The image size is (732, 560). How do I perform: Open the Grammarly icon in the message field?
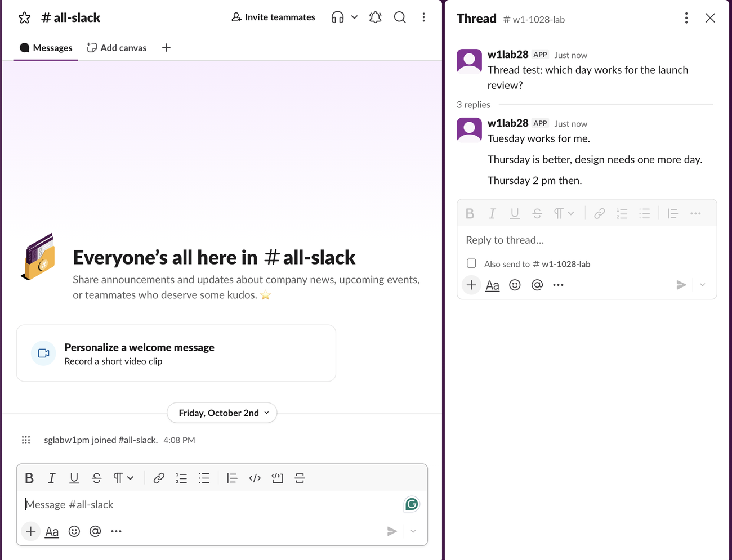(x=412, y=504)
